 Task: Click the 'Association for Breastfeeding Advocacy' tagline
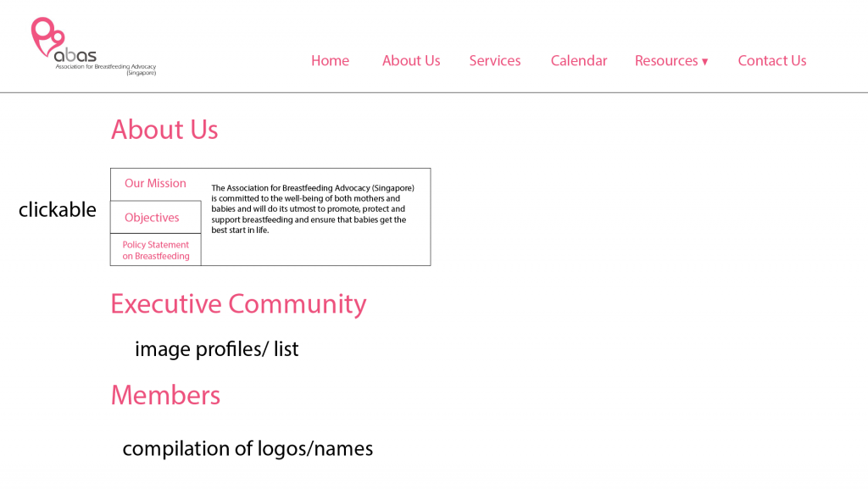tap(106, 67)
